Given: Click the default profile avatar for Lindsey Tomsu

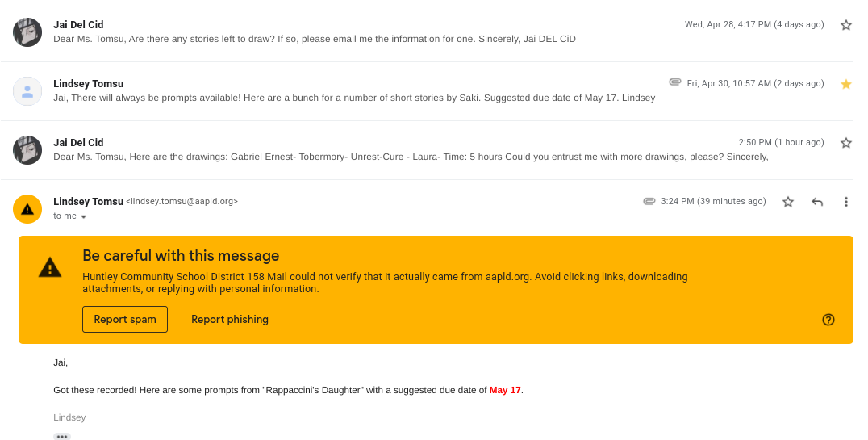Looking at the screenshot, I should pyautogui.click(x=27, y=91).
